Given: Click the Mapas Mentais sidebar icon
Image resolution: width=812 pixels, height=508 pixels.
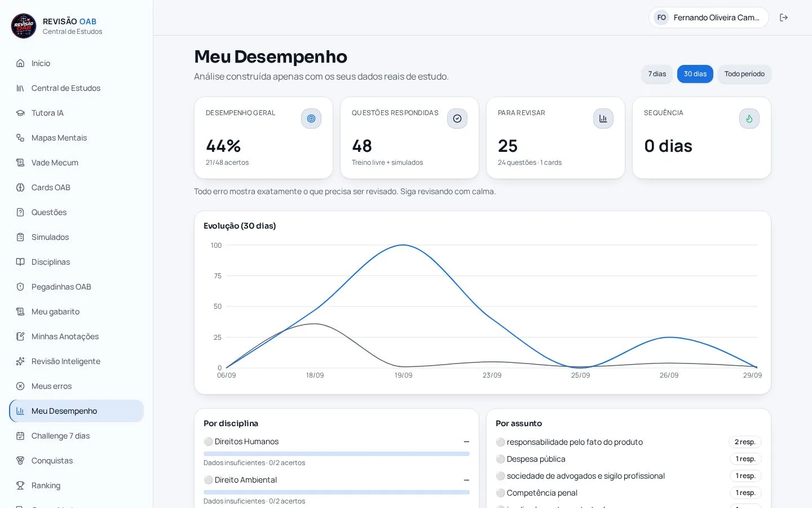Looking at the screenshot, I should coord(20,138).
